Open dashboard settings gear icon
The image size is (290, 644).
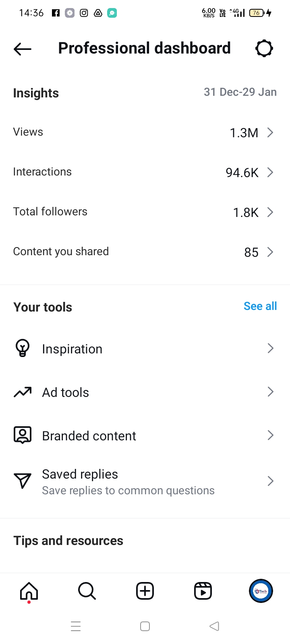click(x=264, y=49)
